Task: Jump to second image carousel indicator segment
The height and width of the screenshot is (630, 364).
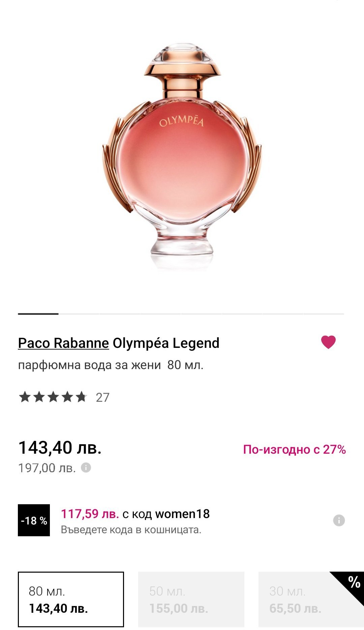Action: [79, 314]
